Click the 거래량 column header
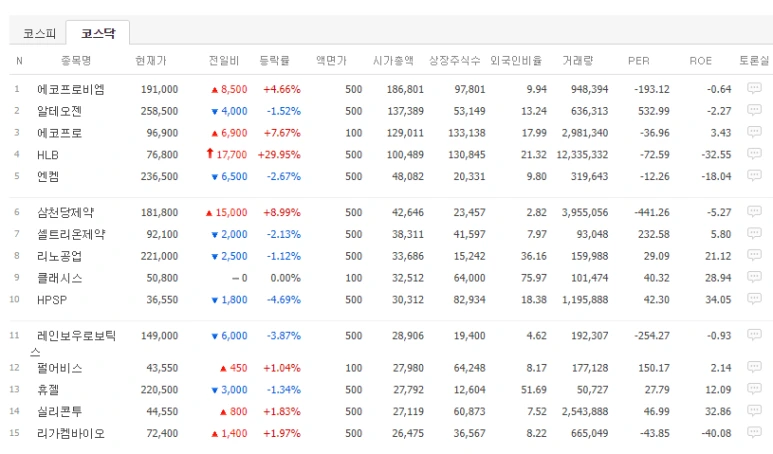773x454 pixels. click(578, 61)
